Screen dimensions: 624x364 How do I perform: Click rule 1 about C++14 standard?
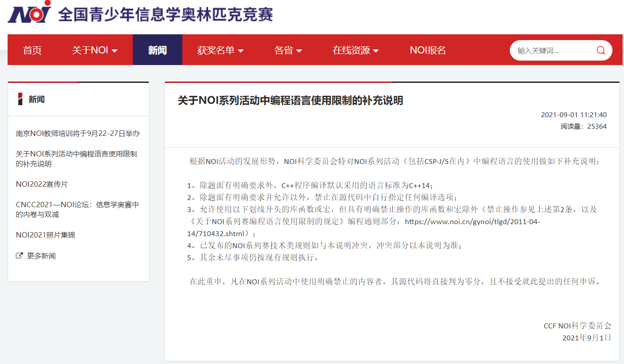pyautogui.click(x=310, y=185)
